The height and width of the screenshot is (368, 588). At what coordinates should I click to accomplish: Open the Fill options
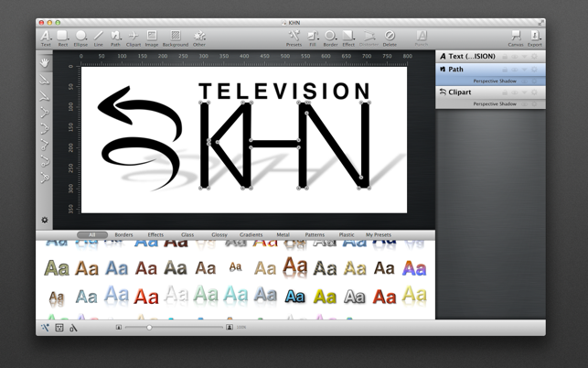tap(313, 38)
